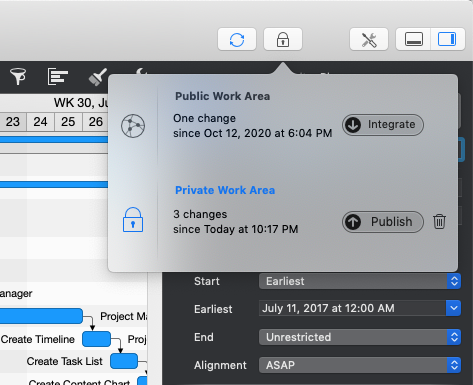Open the Earliest date dropdown arrow
This screenshot has width=473, height=385.
453,308
